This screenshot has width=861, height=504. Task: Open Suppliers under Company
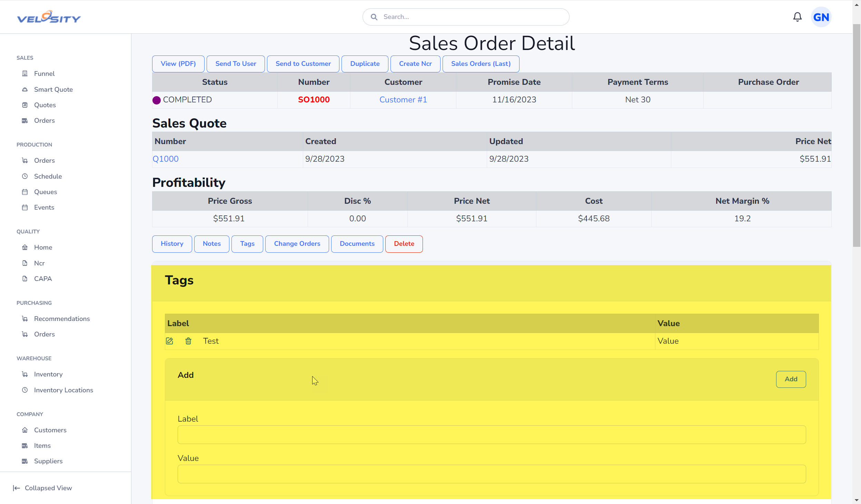pyautogui.click(x=48, y=461)
